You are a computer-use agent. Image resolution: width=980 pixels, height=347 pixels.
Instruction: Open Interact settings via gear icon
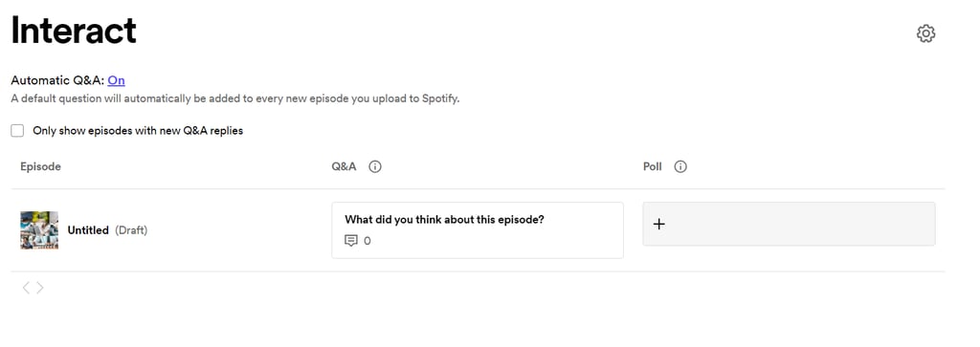925,33
